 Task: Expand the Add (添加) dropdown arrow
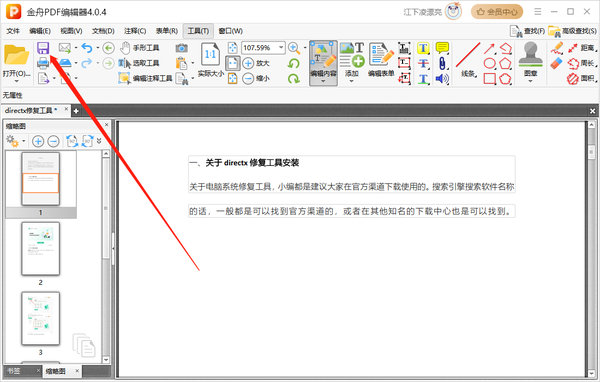click(351, 81)
